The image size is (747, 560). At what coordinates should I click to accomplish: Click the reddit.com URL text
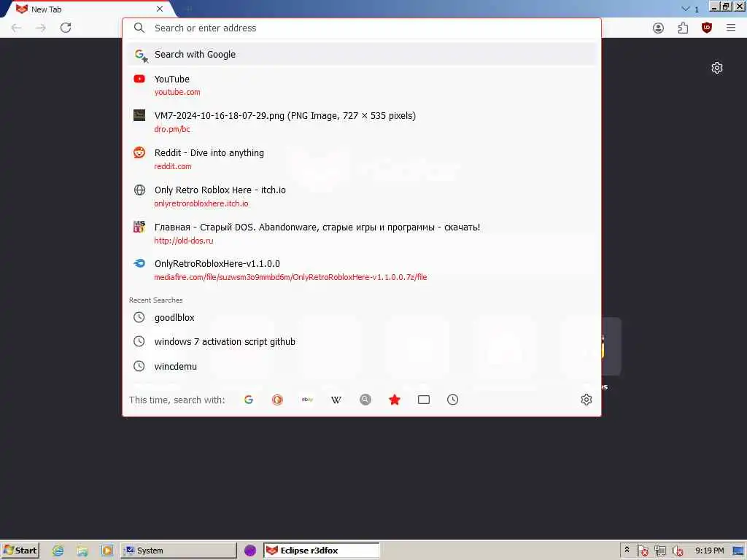tap(173, 166)
